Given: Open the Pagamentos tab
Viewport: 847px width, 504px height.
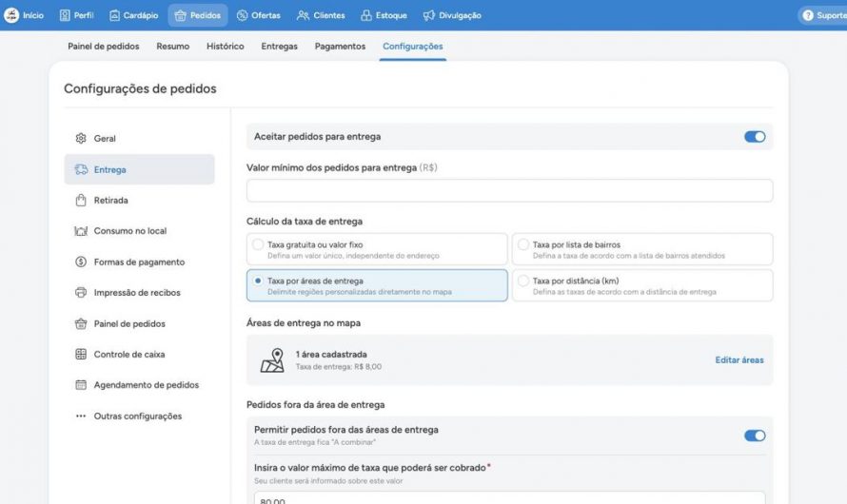Looking at the screenshot, I should [x=341, y=47].
